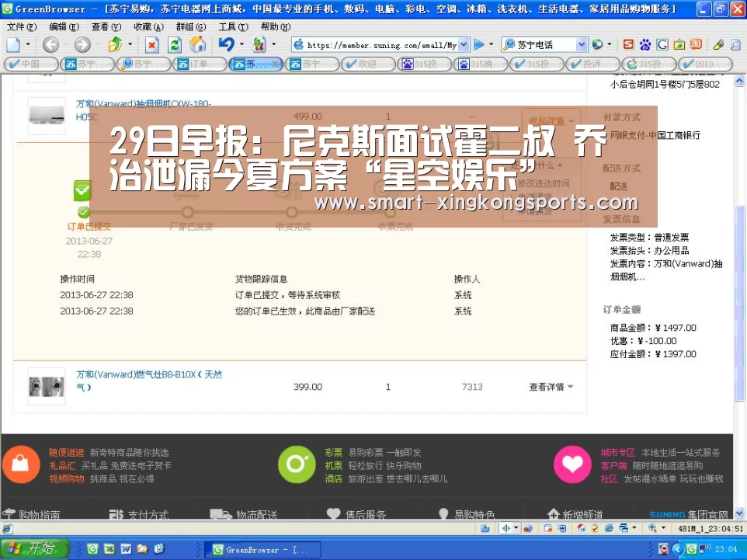Open dropdown arrow beside New page icon
This screenshot has width=747, height=560.
click(x=28, y=45)
